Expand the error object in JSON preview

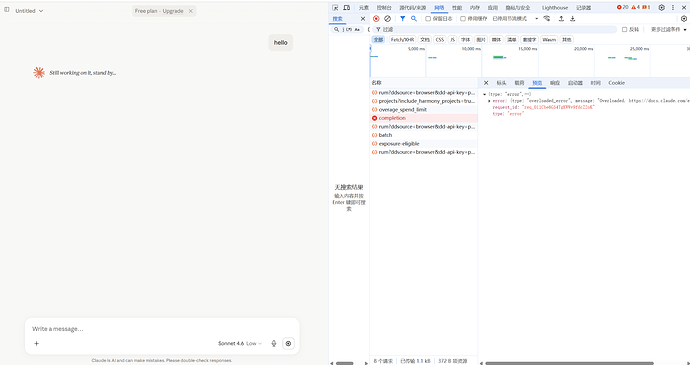click(x=489, y=101)
